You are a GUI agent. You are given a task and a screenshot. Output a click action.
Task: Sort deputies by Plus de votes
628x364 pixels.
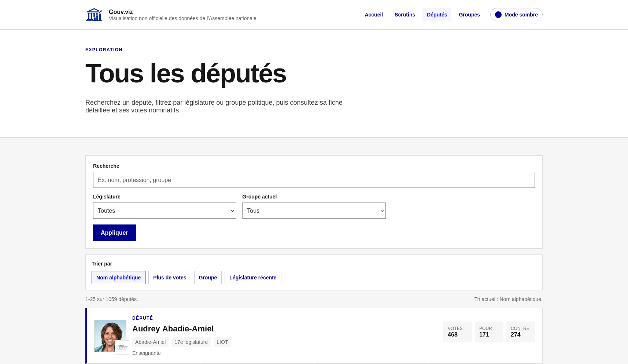[x=170, y=278]
